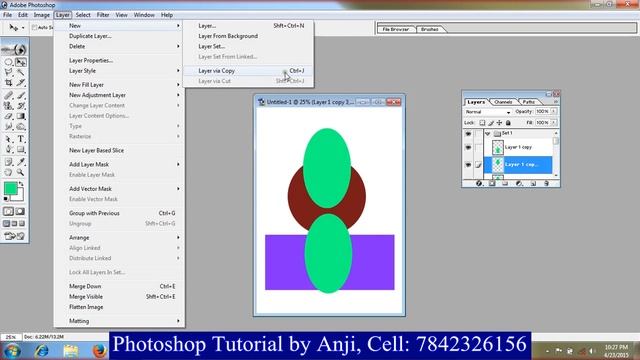Select the Type tool
Screen dimensions: 640x360
[x=20, y=139]
